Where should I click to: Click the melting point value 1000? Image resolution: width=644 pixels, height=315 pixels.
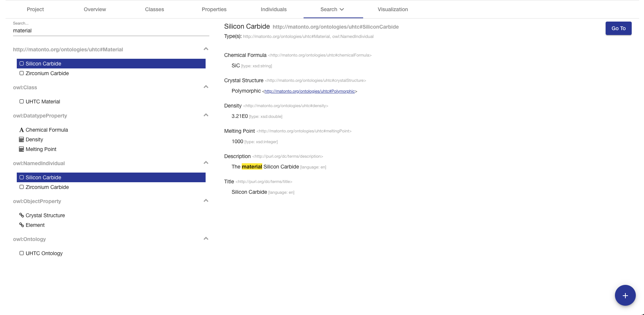pyautogui.click(x=237, y=141)
